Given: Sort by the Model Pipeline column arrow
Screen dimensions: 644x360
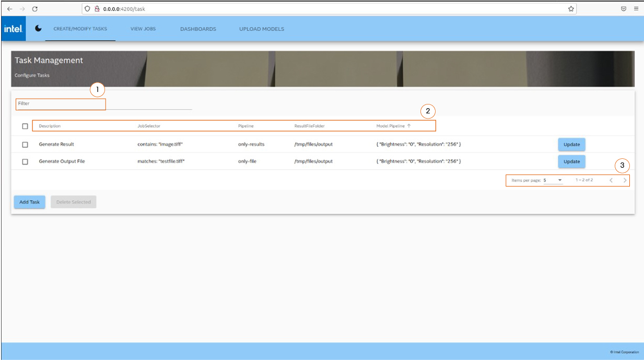Looking at the screenshot, I should coord(408,125).
